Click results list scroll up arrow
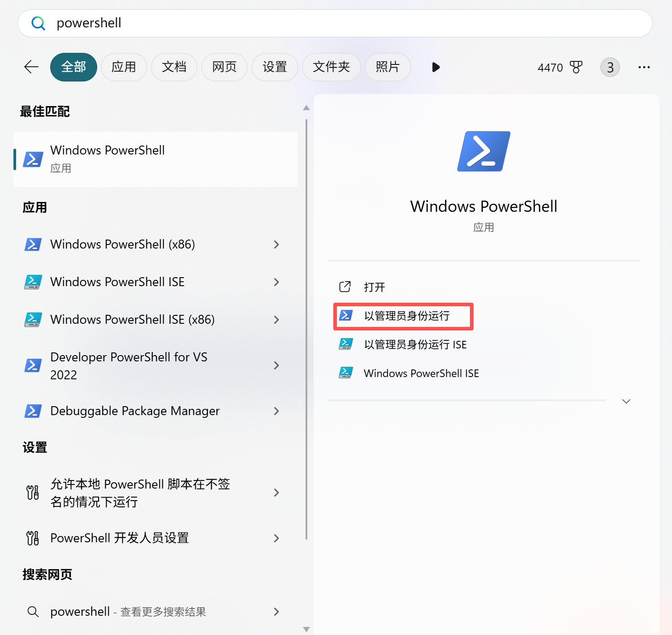Screen dimensions: 672x635 [306, 107]
